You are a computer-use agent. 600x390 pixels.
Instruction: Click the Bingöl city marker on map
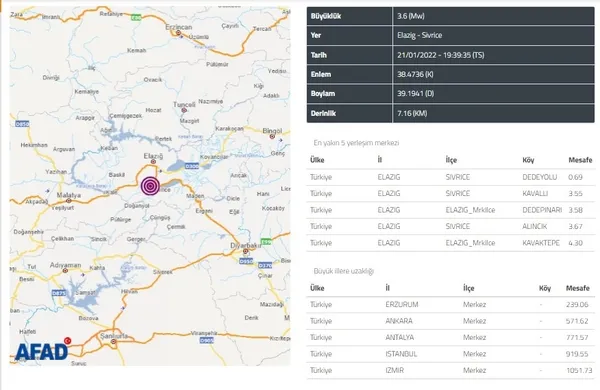(272, 136)
